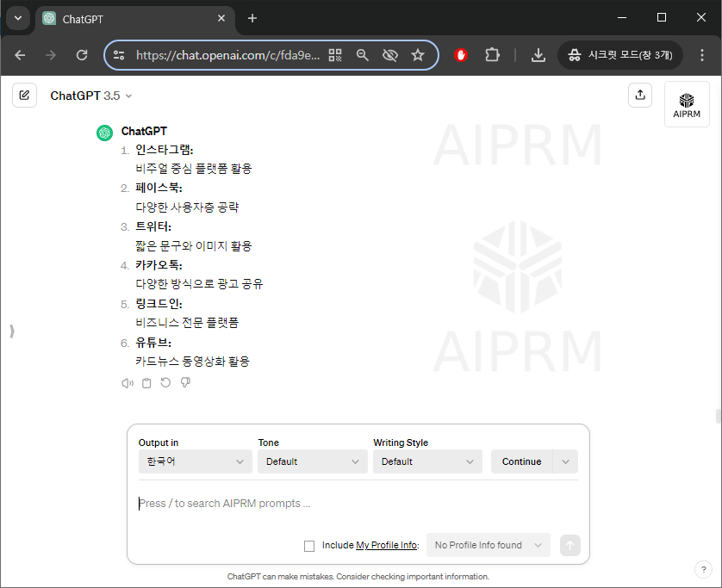Close the ChatGPT tab
Image resolution: width=722 pixels, height=588 pixels.
click(x=221, y=18)
